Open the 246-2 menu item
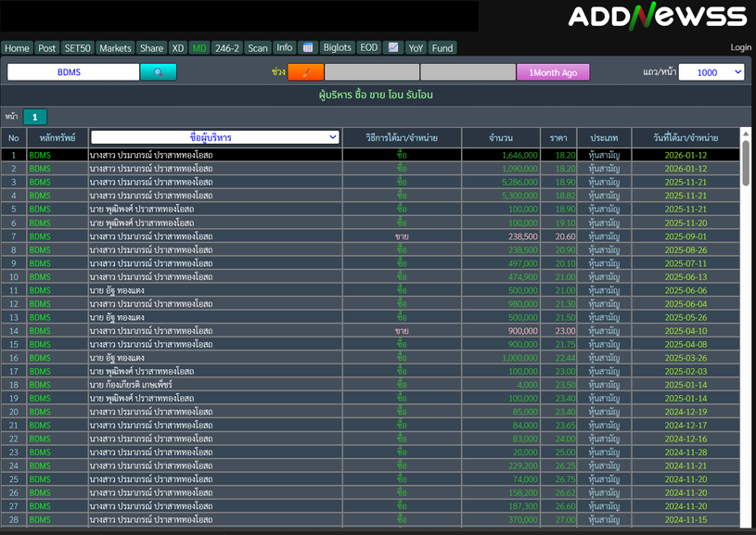The image size is (756, 535). [227, 47]
